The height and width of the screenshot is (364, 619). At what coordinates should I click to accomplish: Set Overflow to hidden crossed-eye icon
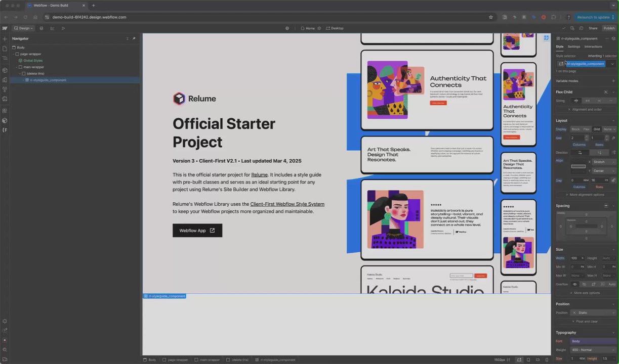click(x=584, y=284)
